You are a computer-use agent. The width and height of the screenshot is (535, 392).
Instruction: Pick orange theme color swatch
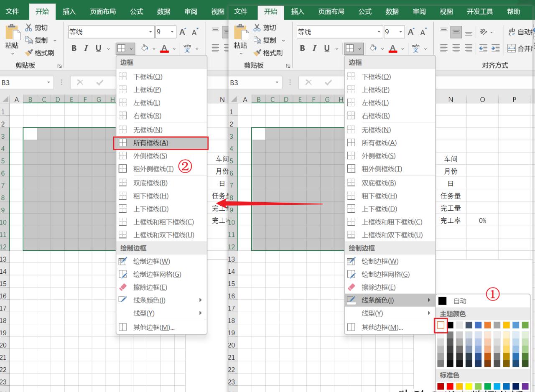pos(488,325)
